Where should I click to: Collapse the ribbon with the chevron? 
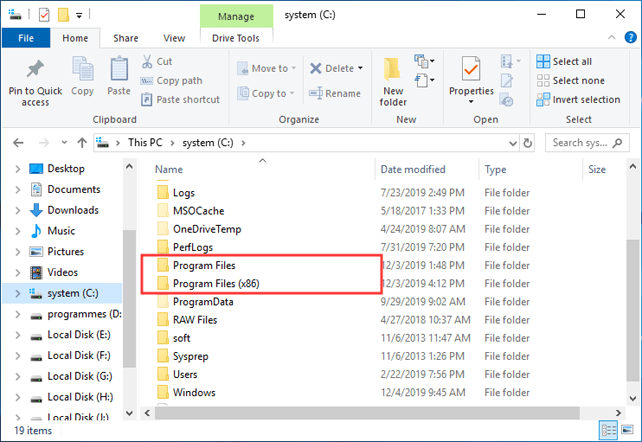coord(612,38)
